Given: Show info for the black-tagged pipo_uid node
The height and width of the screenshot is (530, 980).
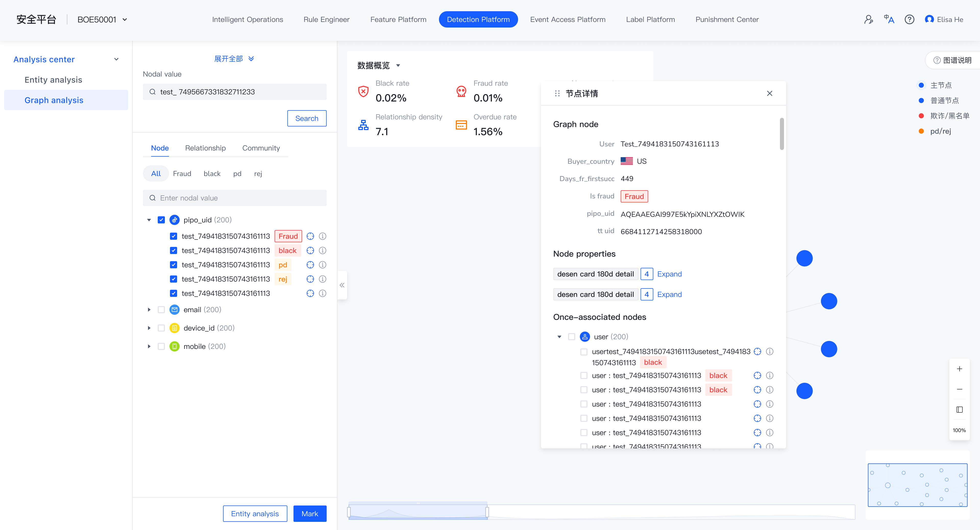Looking at the screenshot, I should [x=323, y=250].
